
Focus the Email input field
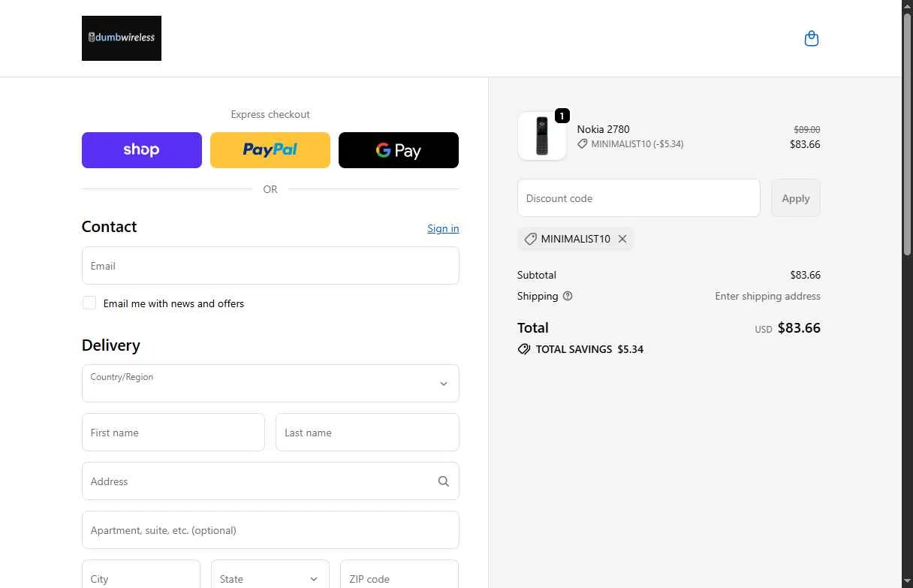(270, 266)
